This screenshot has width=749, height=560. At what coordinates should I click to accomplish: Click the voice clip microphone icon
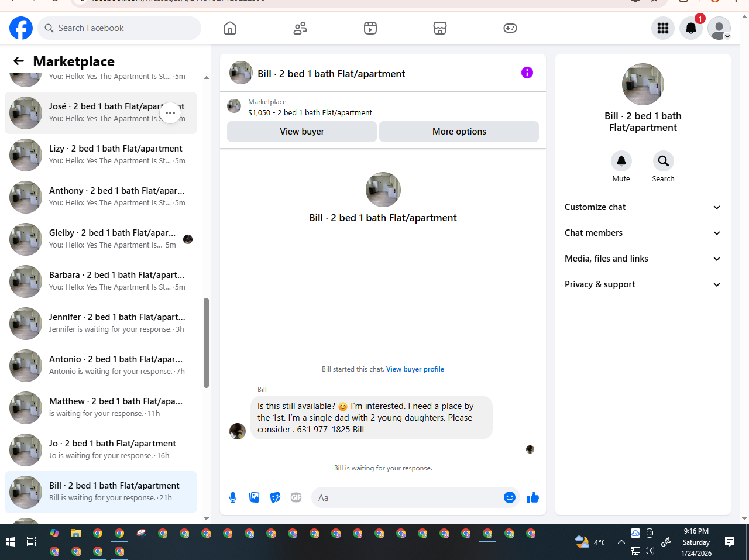click(233, 497)
